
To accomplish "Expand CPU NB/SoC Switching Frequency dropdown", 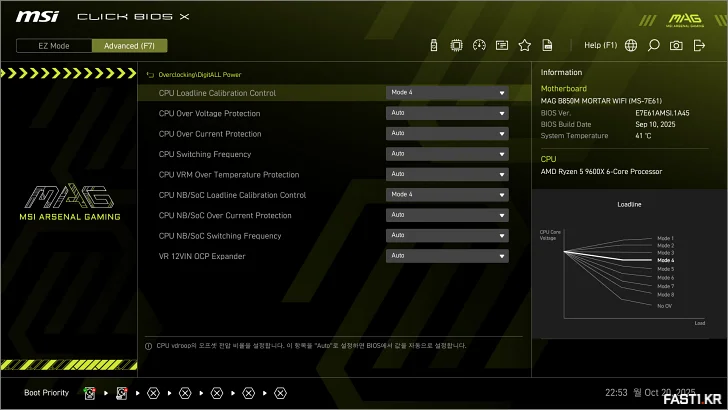I will [x=447, y=236].
